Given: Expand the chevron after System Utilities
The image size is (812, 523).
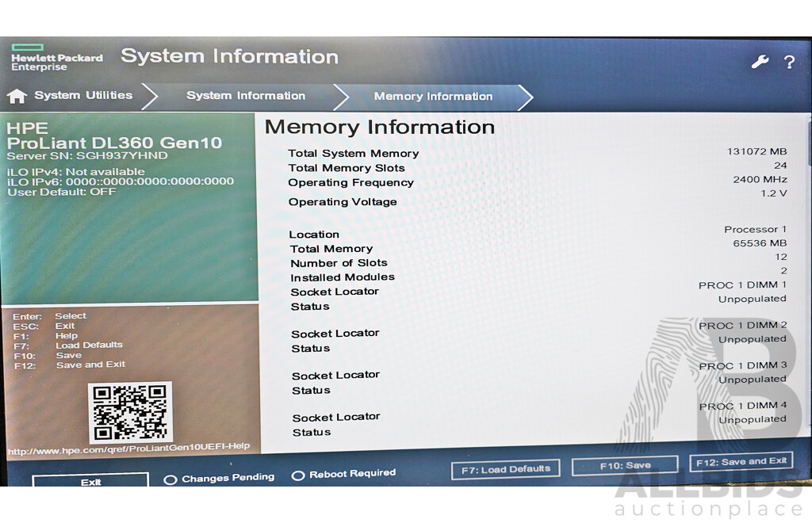Looking at the screenshot, I should [148, 96].
